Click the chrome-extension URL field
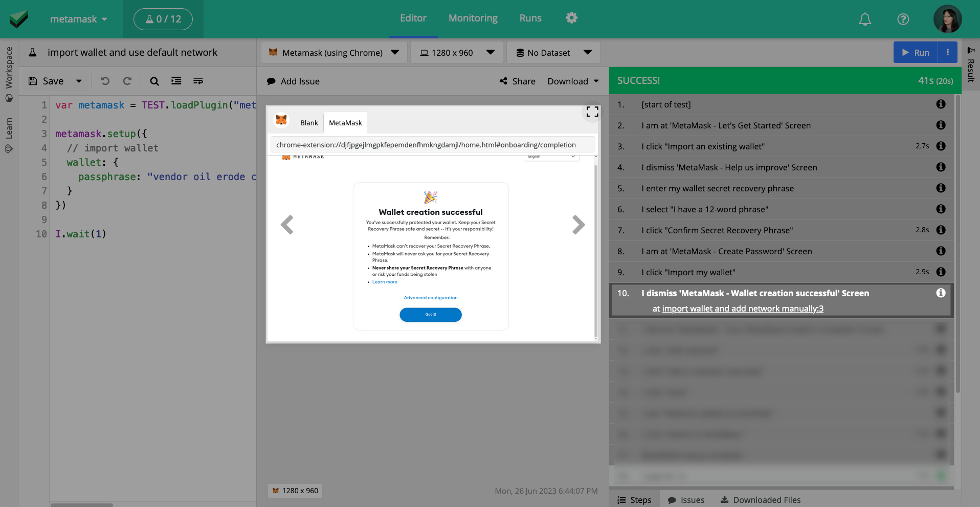Screen dimensions: 980x507 (433, 145)
